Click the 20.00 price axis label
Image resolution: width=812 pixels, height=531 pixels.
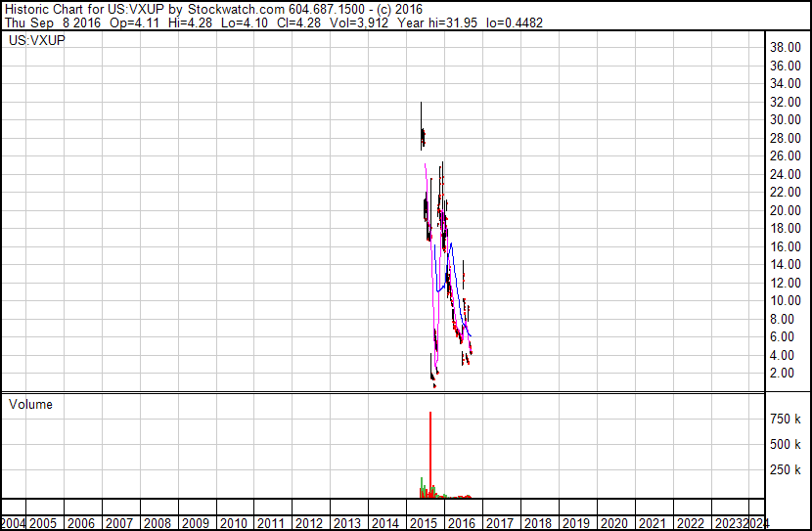click(786, 210)
